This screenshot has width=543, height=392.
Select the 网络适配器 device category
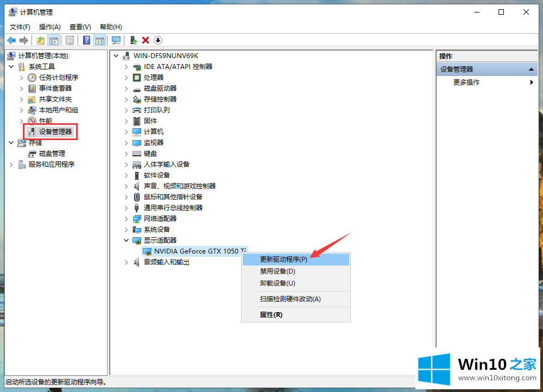[x=160, y=218]
